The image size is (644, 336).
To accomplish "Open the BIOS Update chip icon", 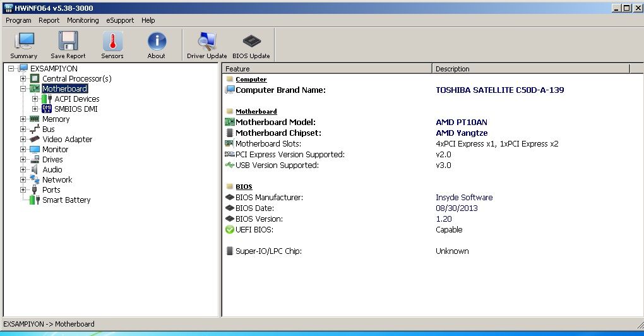I will click(x=251, y=41).
